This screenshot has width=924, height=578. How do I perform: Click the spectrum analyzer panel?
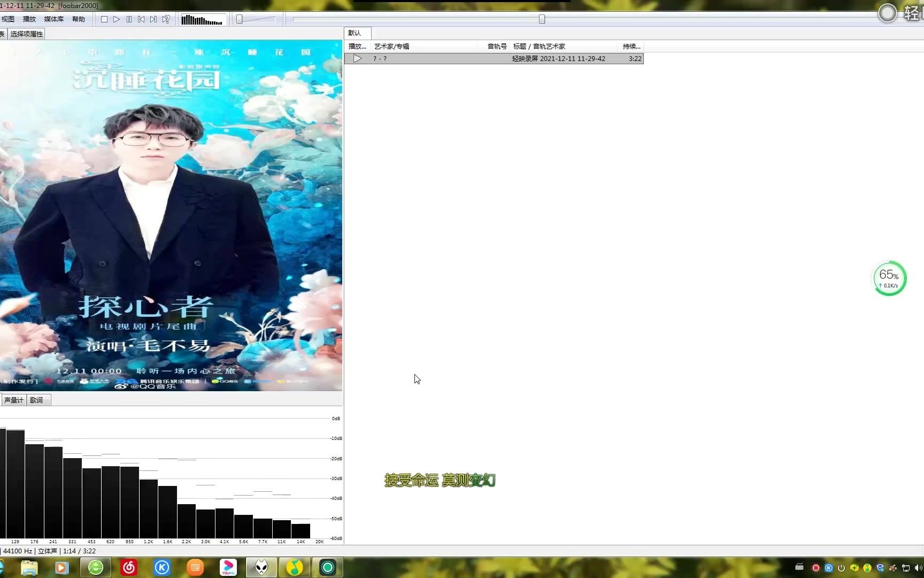[171, 476]
